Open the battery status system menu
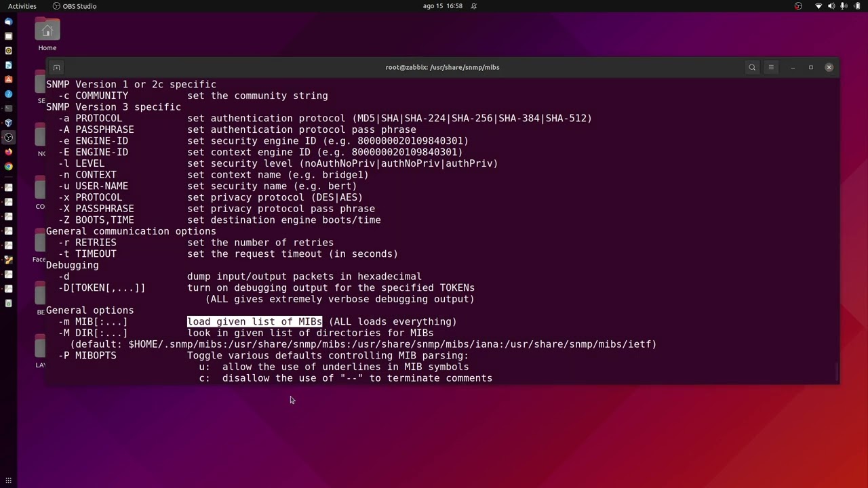The width and height of the screenshot is (868, 488). pos(857,6)
